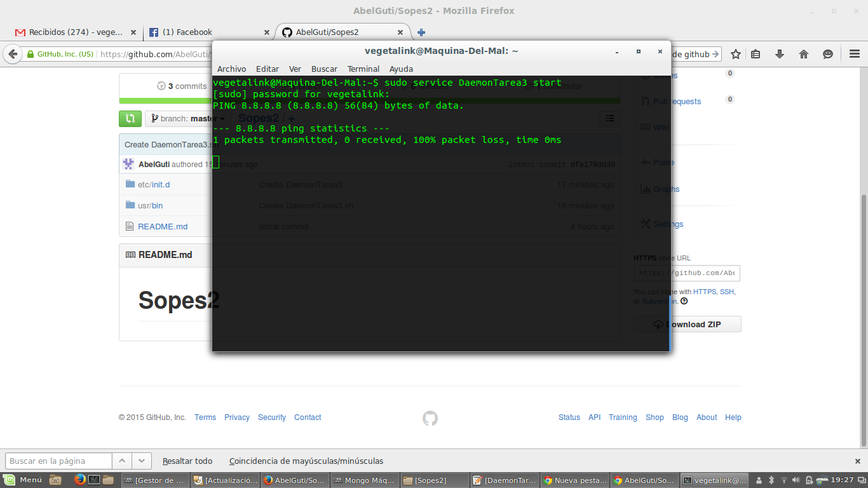868x488 pixels.
Task: Toggle Resaltar todo in find bar
Action: [x=187, y=461]
